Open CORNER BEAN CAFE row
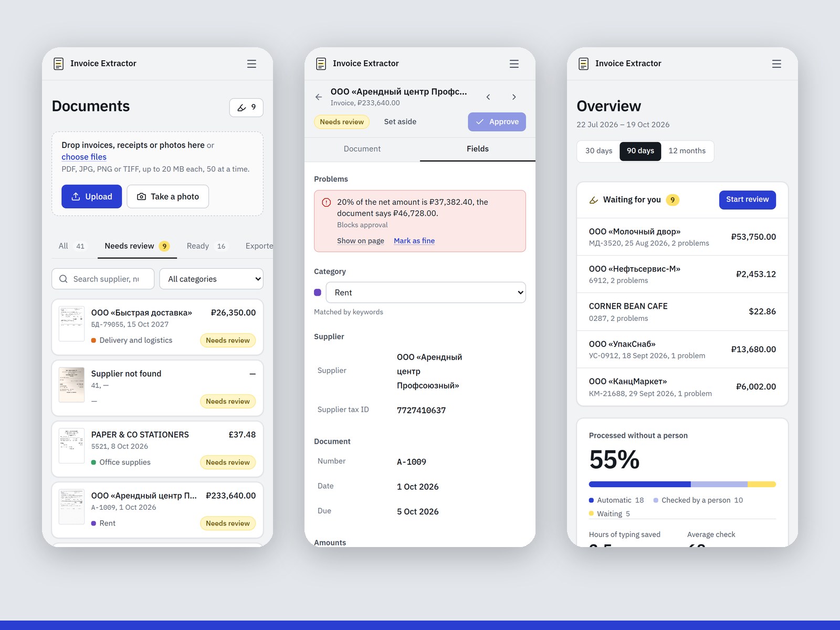This screenshot has width=840, height=630. coord(682,312)
